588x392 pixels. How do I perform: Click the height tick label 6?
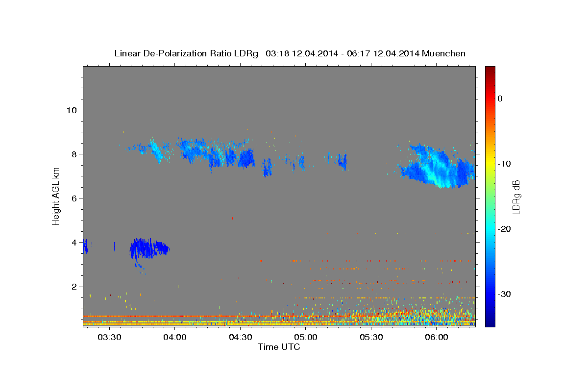pyautogui.click(x=73, y=198)
